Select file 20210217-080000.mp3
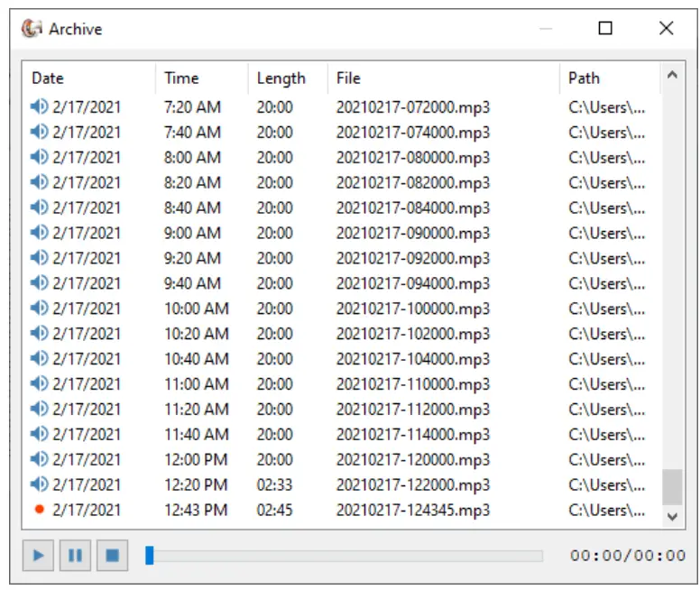 point(413,158)
